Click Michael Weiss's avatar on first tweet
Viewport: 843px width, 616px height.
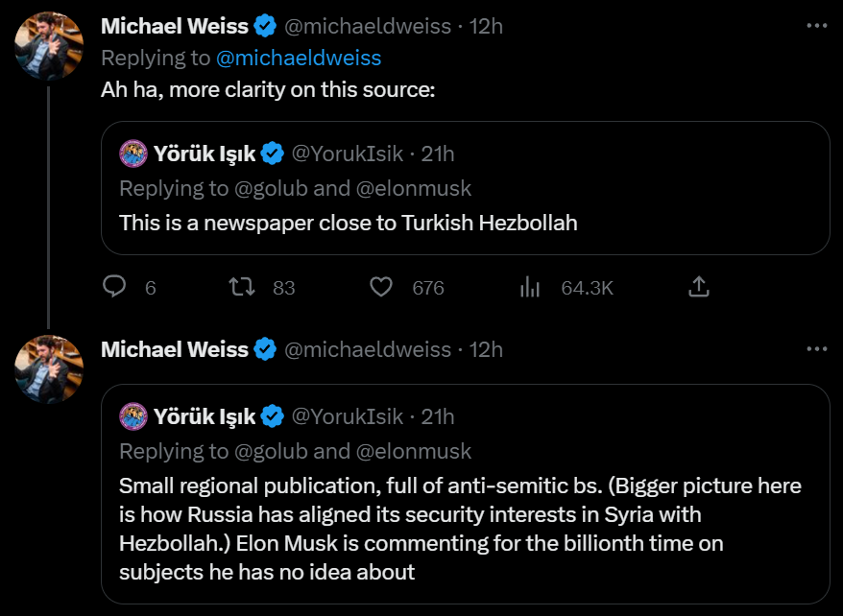(50, 46)
